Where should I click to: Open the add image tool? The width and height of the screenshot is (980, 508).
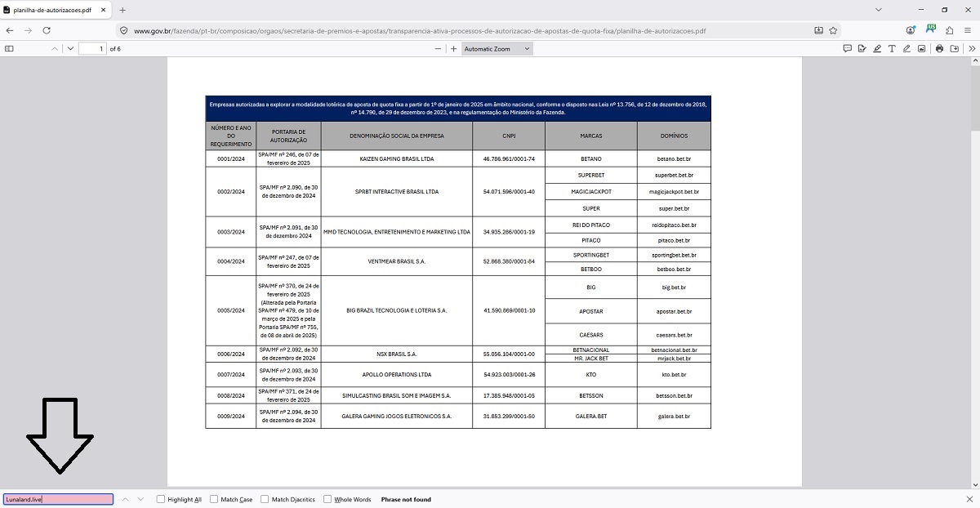921,49
